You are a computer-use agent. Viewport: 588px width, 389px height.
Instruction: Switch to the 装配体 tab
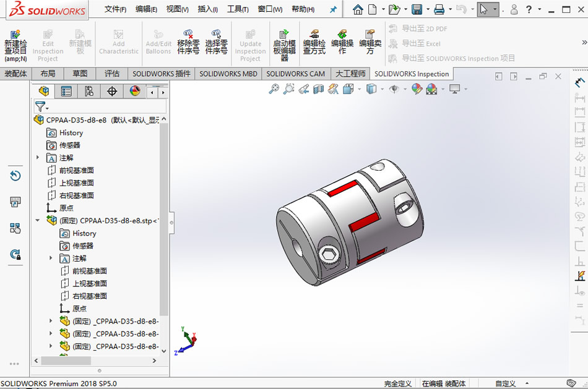point(15,74)
